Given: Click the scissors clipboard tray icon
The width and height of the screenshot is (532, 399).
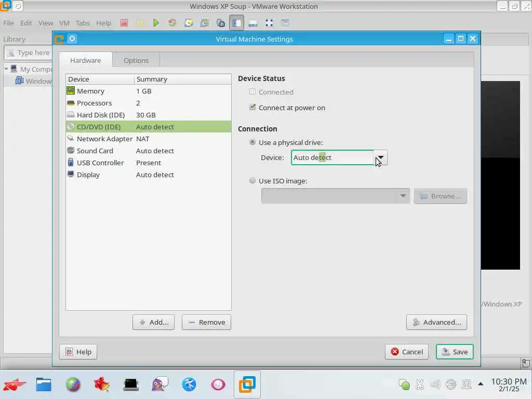Looking at the screenshot, I should coord(420,384).
